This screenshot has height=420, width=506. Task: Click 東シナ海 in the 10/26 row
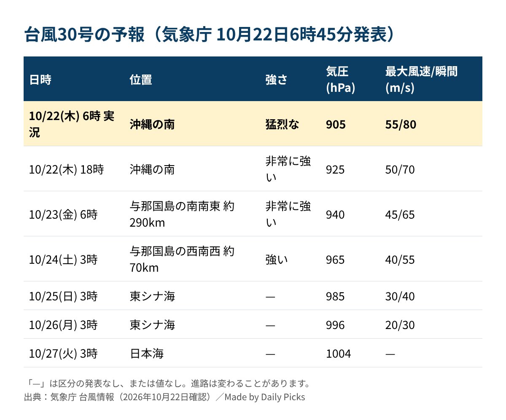[x=152, y=325]
